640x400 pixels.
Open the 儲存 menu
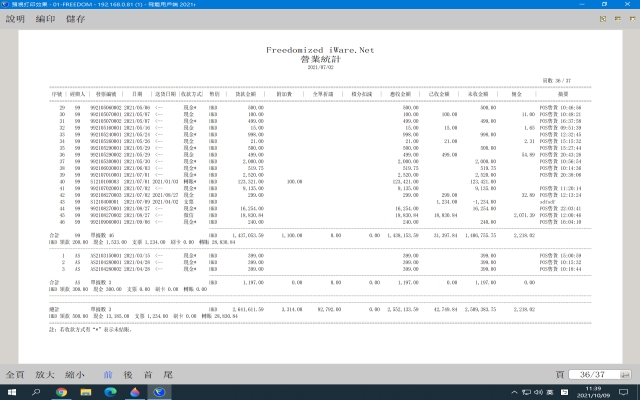point(75,18)
